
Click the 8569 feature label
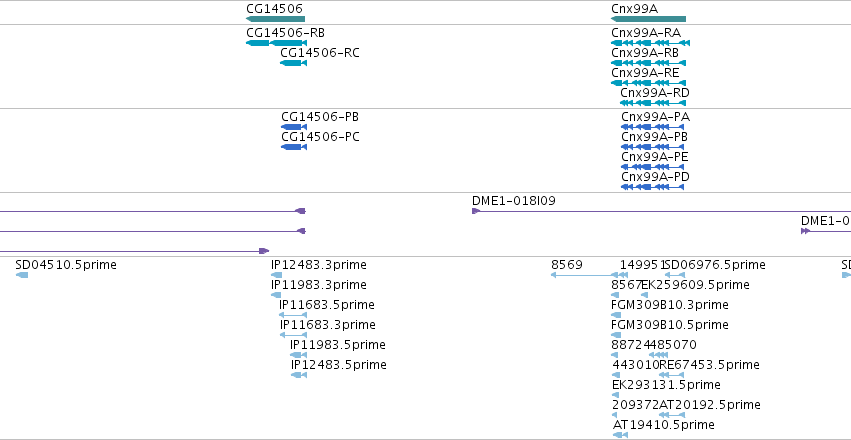pyautogui.click(x=567, y=265)
